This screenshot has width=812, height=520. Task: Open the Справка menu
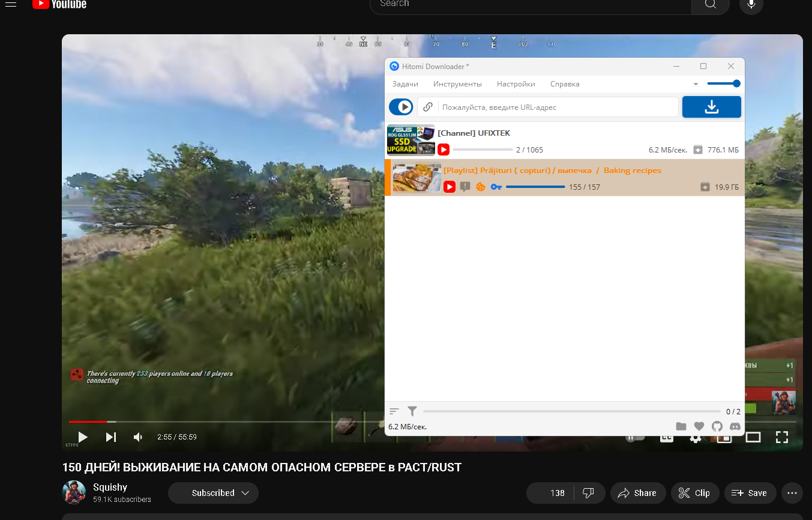pyautogui.click(x=565, y=84)
